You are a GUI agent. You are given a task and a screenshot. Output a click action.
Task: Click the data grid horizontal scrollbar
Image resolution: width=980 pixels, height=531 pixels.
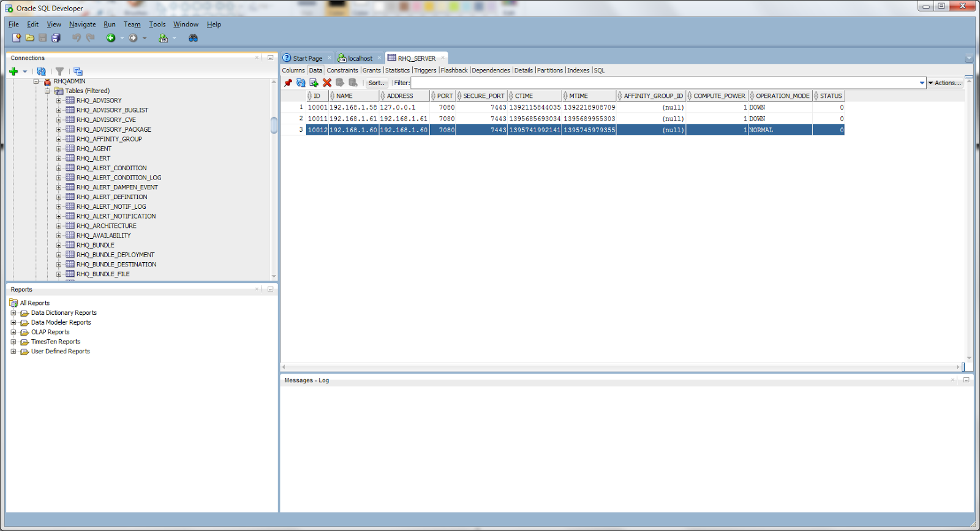pyautogui.click(x=620, y=367)
